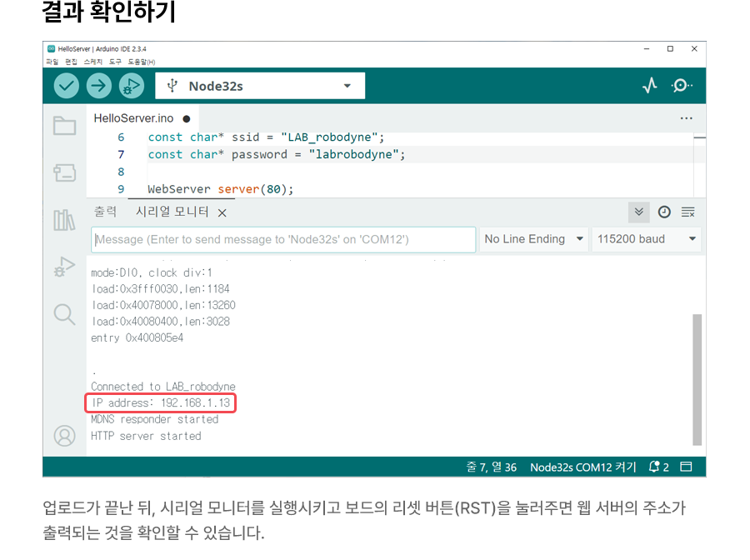Image resolution: width=750 pixels, height=560 pixels.
Task: Open the Debug panel in sidebar
Action: (64, 267)
